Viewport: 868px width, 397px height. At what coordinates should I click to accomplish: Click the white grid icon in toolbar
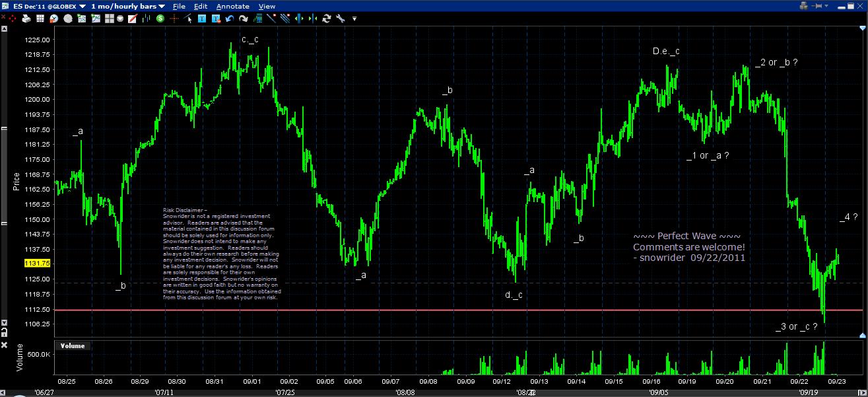(40, 18)
